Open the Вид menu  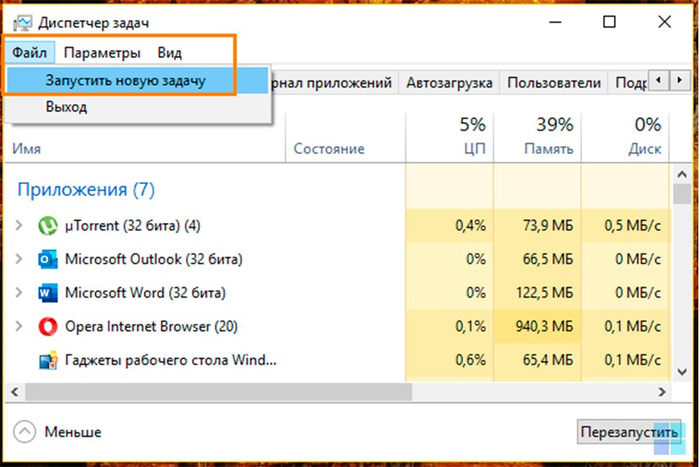point(169,52)
